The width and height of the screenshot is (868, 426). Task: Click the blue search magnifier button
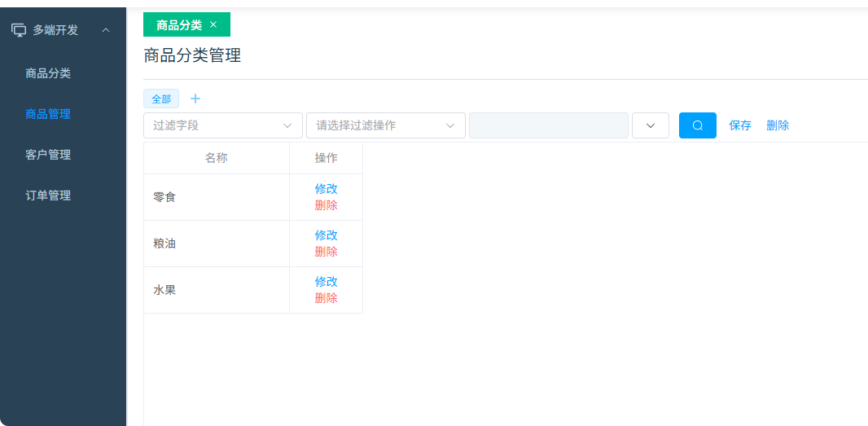click(697, 125)
